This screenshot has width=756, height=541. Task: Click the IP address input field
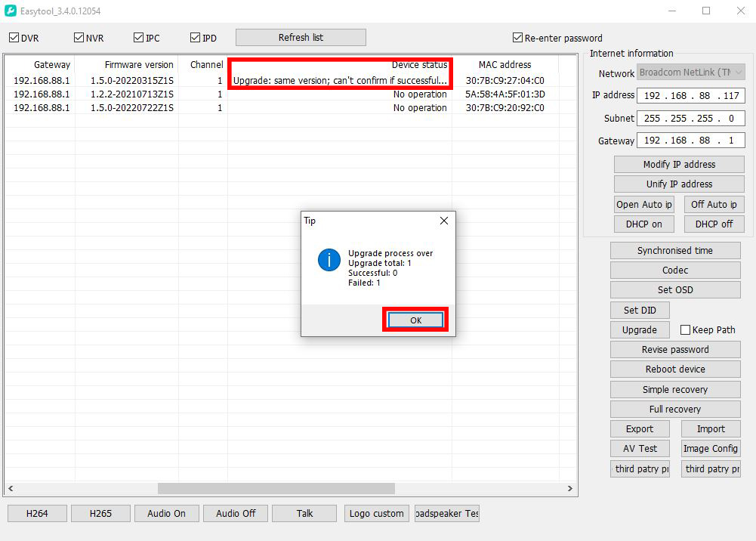pos(691,96)
